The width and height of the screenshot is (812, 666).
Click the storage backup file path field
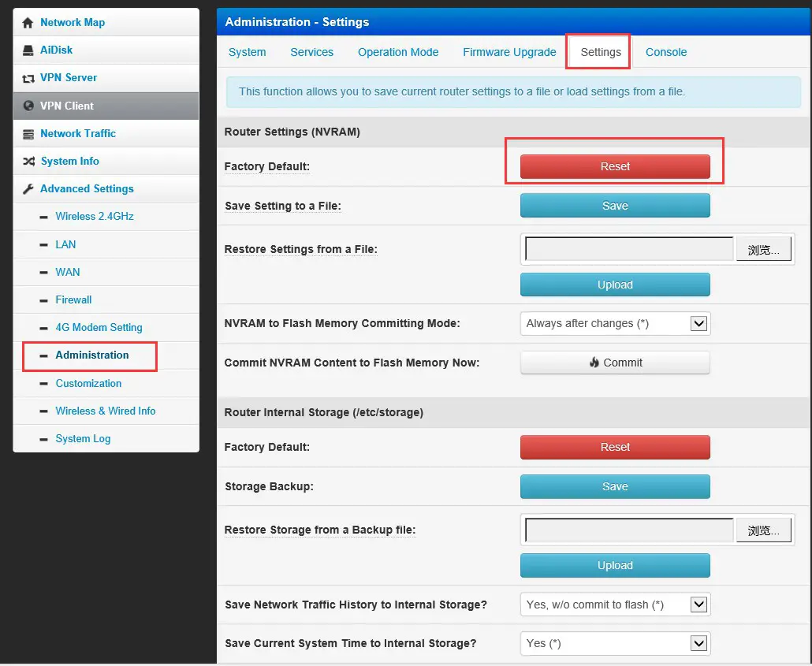point(629,530)
